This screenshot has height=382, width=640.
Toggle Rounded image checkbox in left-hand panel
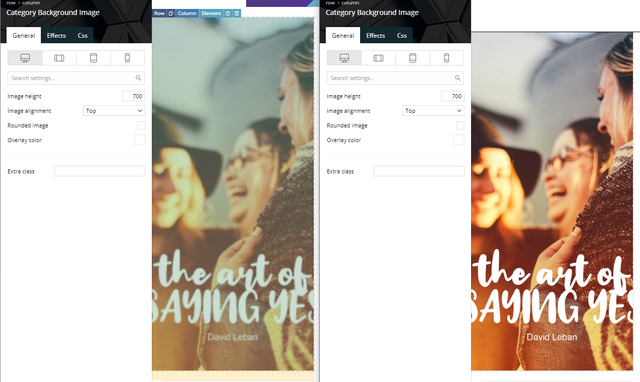click(x=141, y=125)
